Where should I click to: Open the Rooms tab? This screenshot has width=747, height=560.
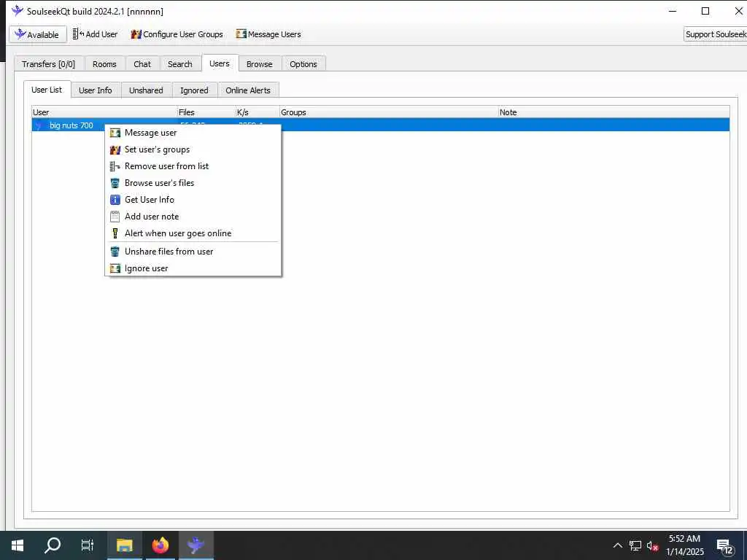104,64
